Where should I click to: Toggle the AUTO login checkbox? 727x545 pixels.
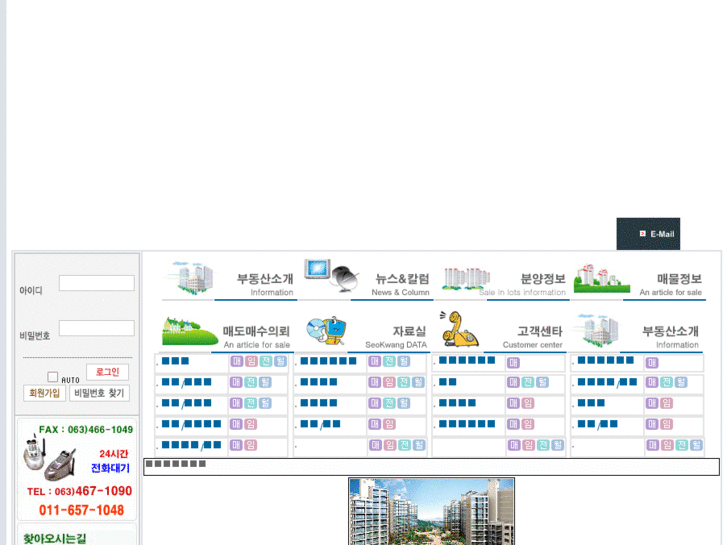coord(52,377)
